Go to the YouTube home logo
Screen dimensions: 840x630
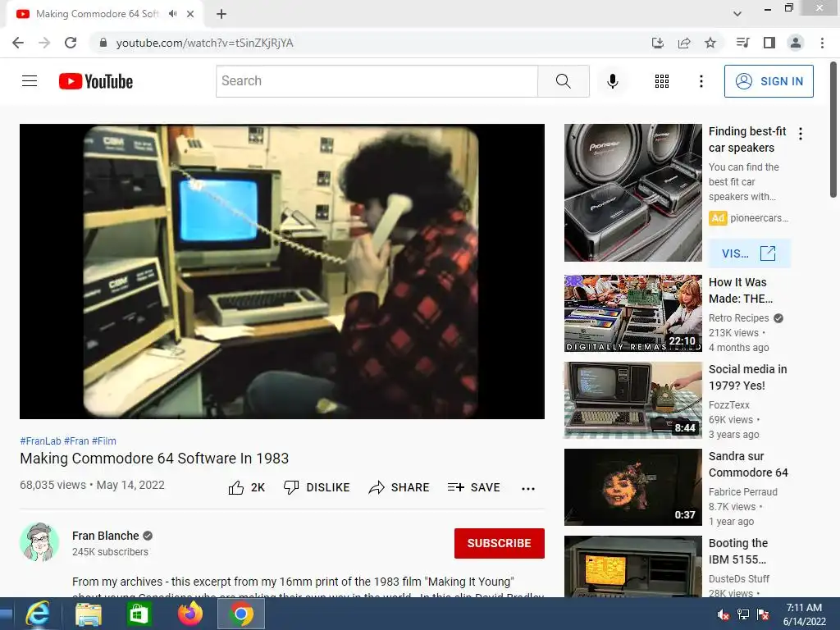point(96,81)
